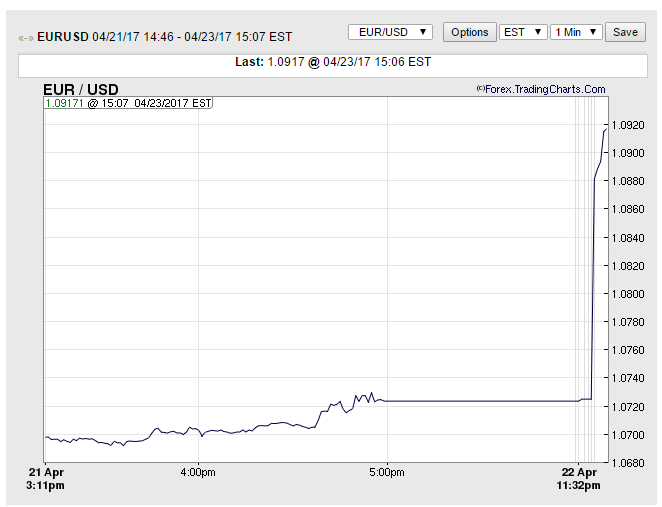
Task: Click the 1.0740 price axis label
Action: pos(628,378)
